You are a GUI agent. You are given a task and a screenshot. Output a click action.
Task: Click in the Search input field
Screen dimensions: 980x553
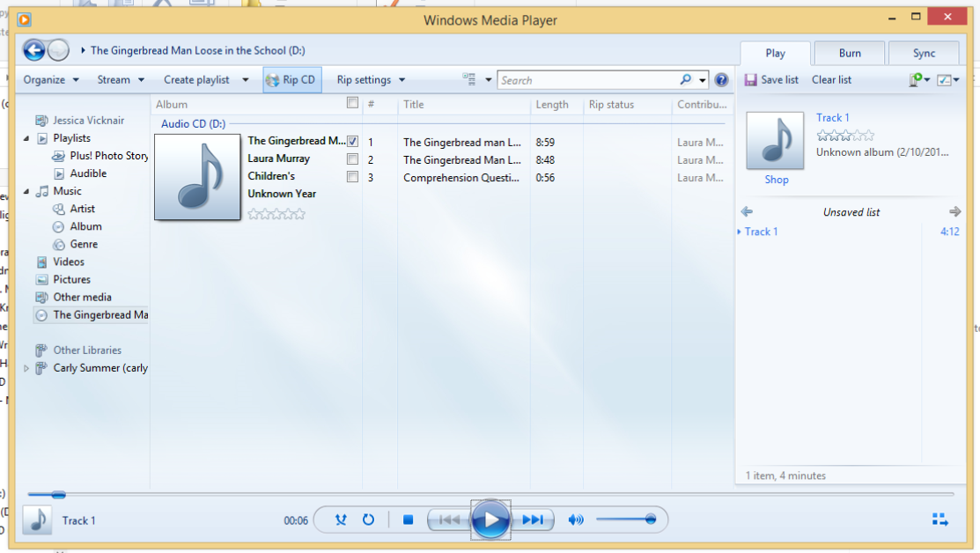coord(587,80)
